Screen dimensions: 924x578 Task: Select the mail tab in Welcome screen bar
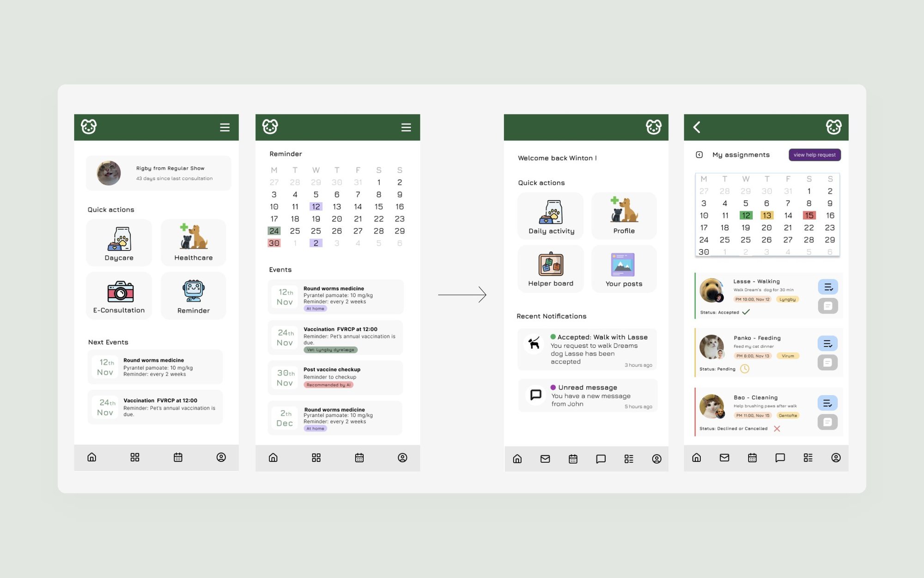(x=545, y=459)
